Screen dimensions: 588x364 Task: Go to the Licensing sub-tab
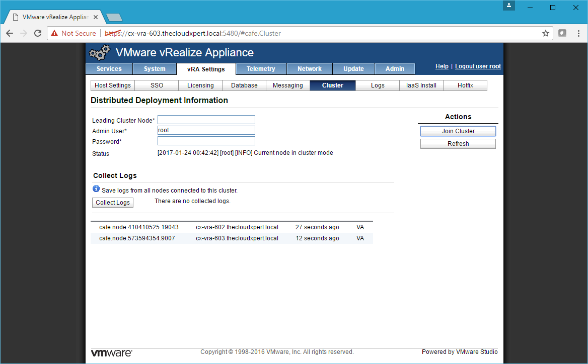click(200, 85)
